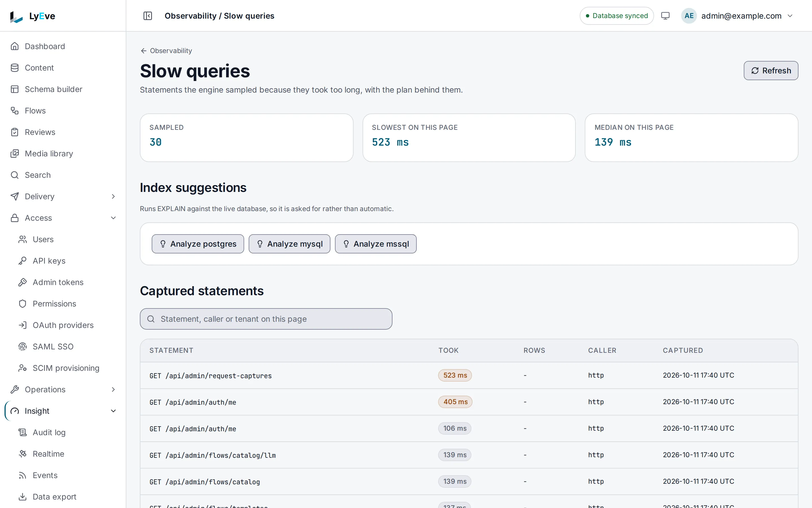812x508 pixels.
Task: Collapse the Access section chevron
Action: [113, 218]
